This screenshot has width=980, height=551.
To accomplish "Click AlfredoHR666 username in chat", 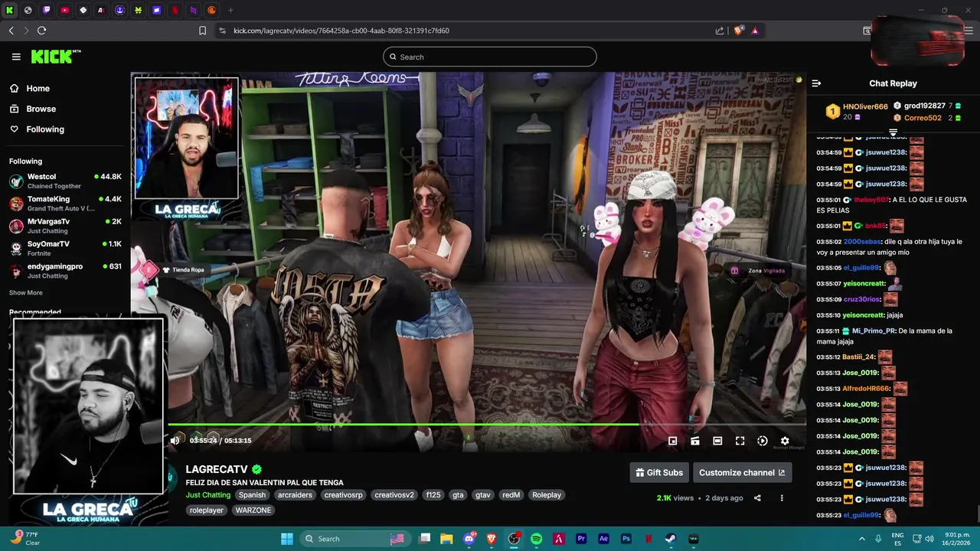I will (x=866, y=389).
